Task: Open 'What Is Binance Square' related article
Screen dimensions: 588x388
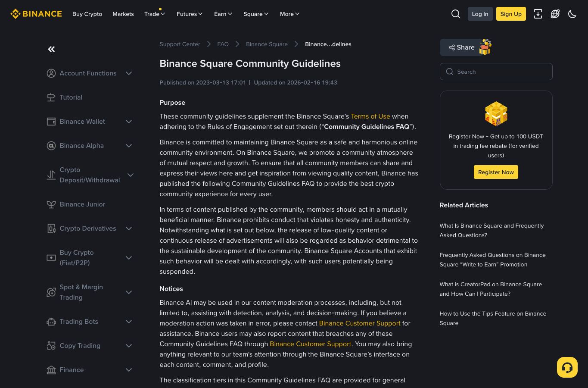Action: pos(492,231)
